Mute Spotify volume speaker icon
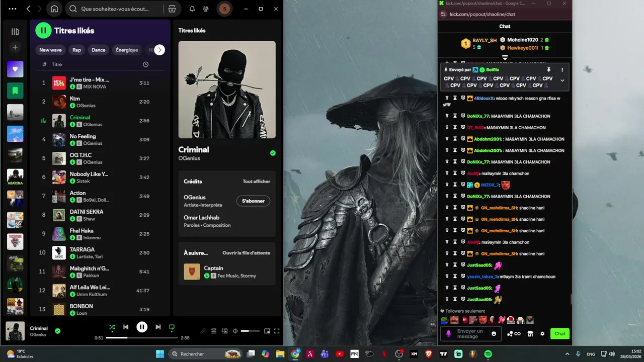Image resolution: width=644 pixels, height=362 pixels. click(x=235, y=331)
